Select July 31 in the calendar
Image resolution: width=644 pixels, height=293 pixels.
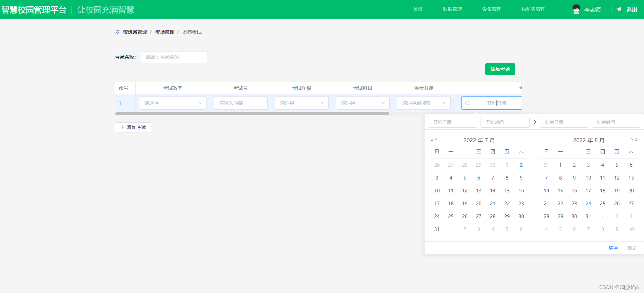click(x=437, y=229)
